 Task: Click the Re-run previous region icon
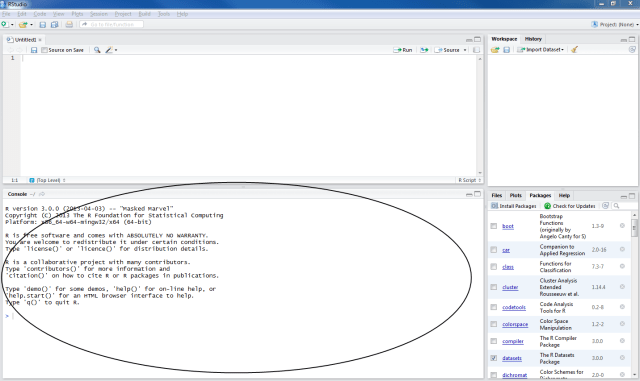tap(424, 50)
